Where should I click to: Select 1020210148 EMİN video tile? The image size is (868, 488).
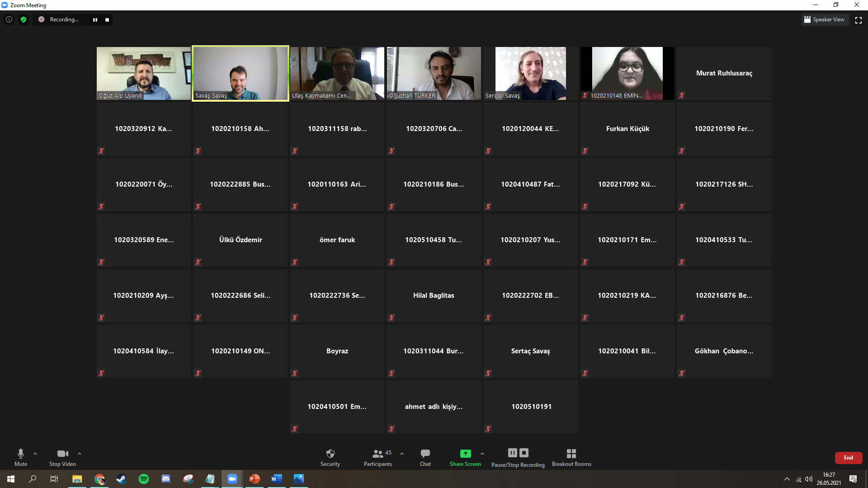click(x=627, y=73)
